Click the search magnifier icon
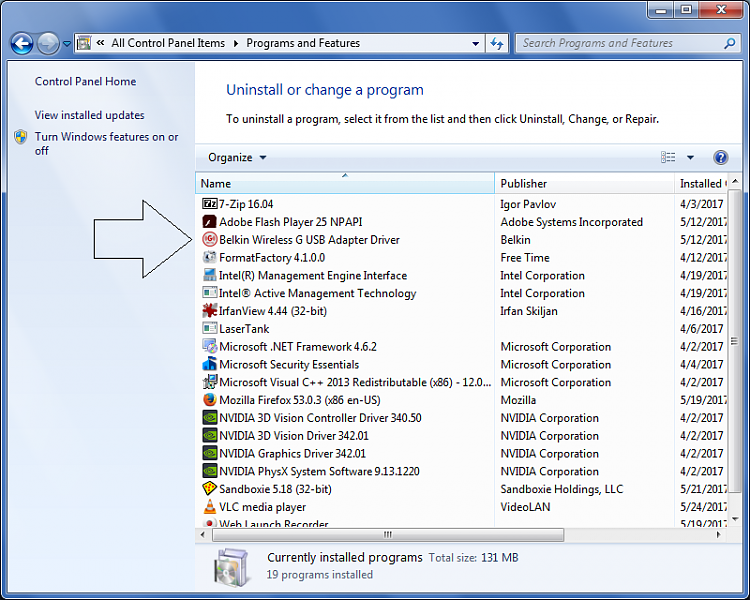Viewport: 750px width, 600px height. point(729,44)
